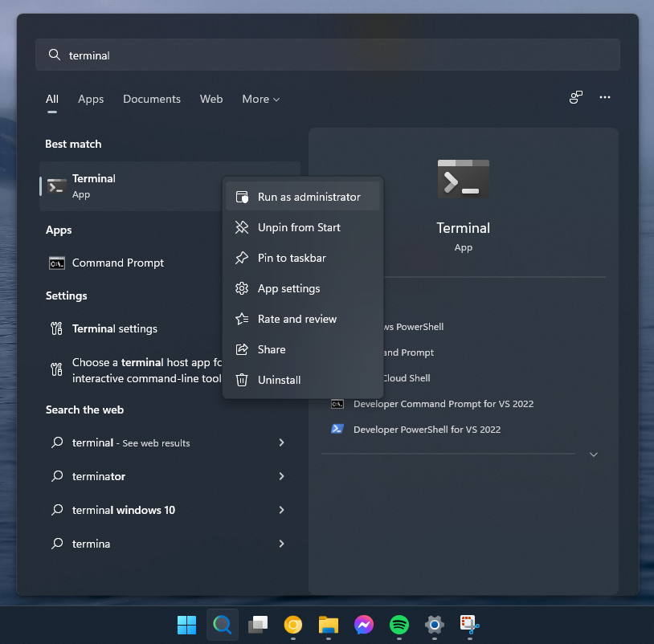Click the Uninstall trash icon
The width and height of the screenshot is (654, 644).
pos(241,380)
